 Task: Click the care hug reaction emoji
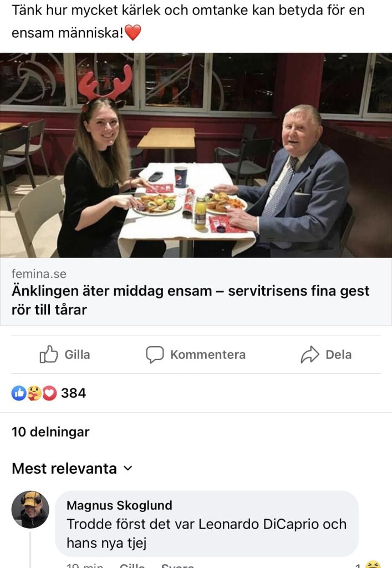pyautogui.click(x=34, y=393)
